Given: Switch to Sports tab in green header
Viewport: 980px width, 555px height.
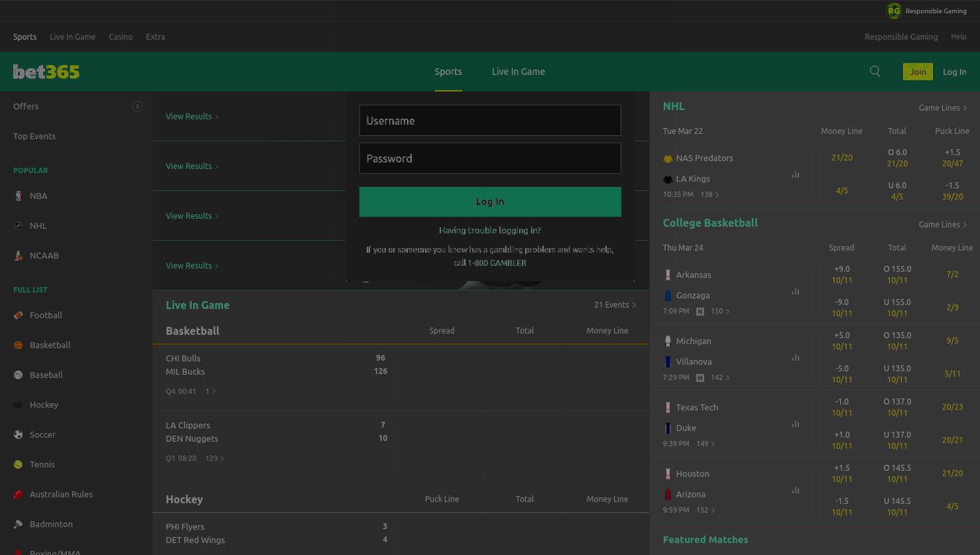Looking at the screenshot, I should click(448, 72).
